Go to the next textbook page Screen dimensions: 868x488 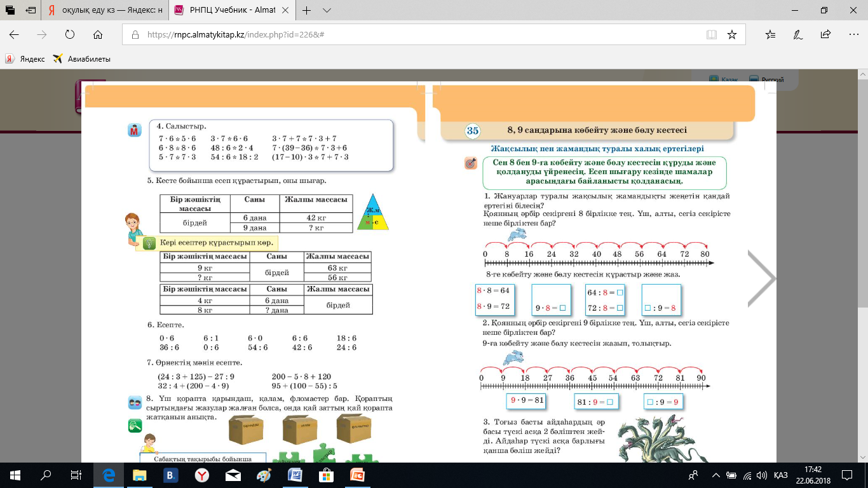tap(761, 278)
